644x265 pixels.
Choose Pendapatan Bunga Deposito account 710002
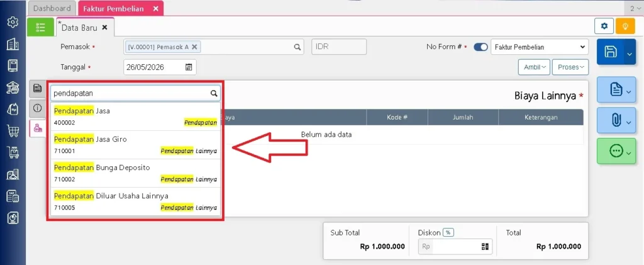136,173
